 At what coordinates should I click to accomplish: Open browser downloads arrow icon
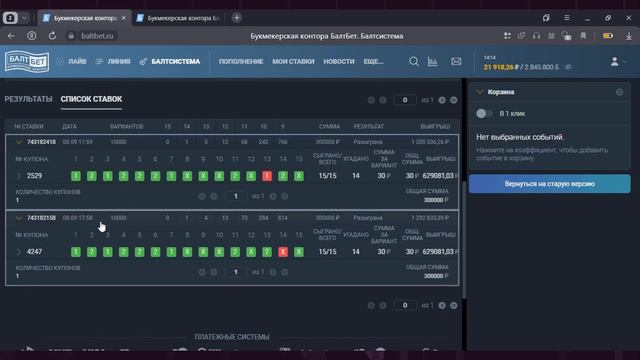tap(629, 36)
